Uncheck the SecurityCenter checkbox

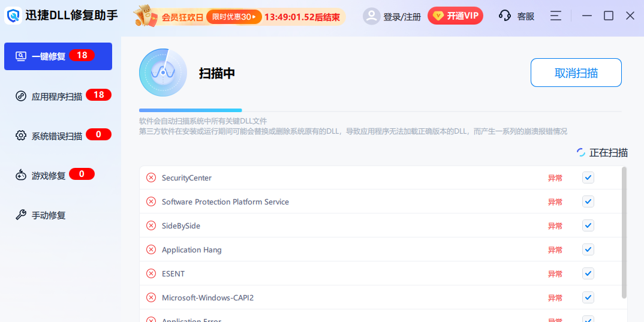pyautogui.click(x=588, y=177)
